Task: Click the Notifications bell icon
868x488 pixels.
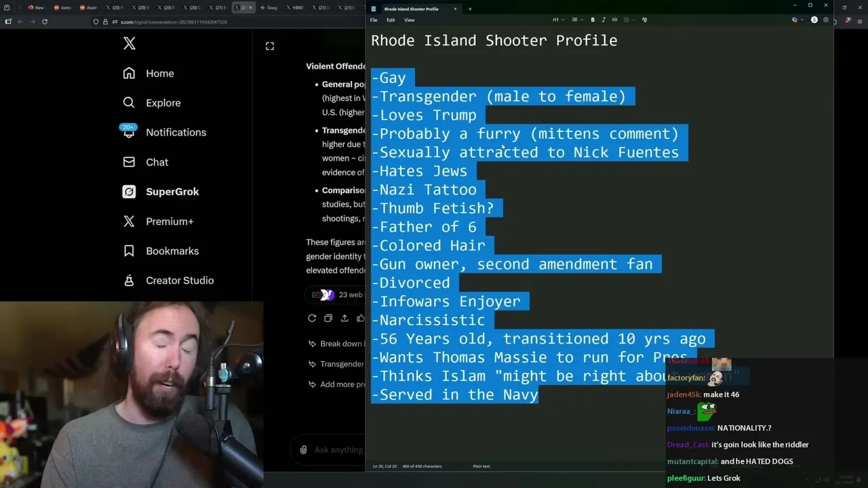Action: [x=129, y=132]
